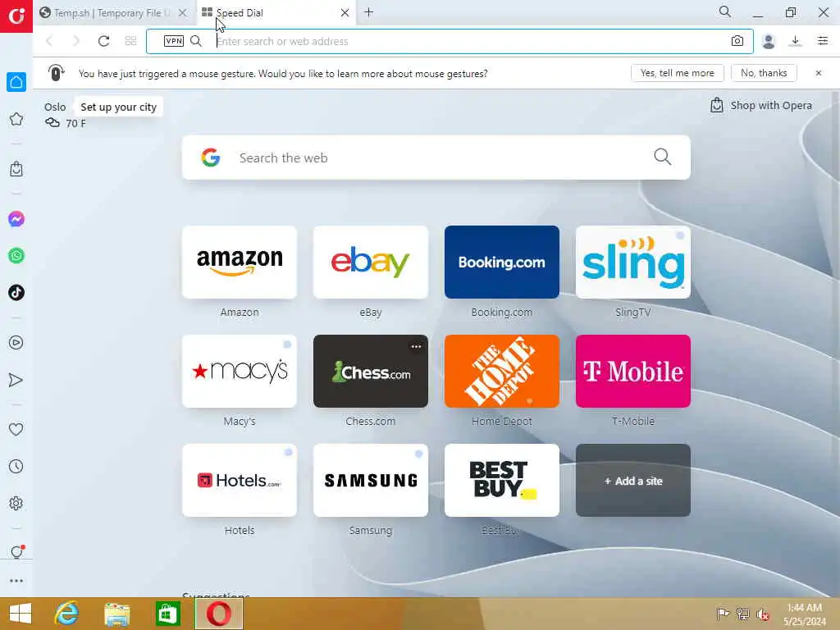
Task: Open WhatsApp in the sidebar
Action: (16, 256)
